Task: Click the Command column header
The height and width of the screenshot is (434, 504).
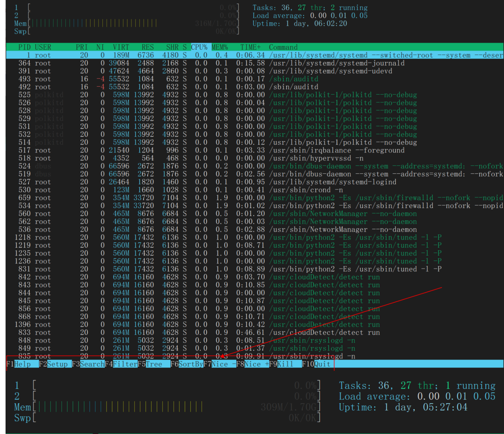Action: pyautogui.click(x=283, y=47)
